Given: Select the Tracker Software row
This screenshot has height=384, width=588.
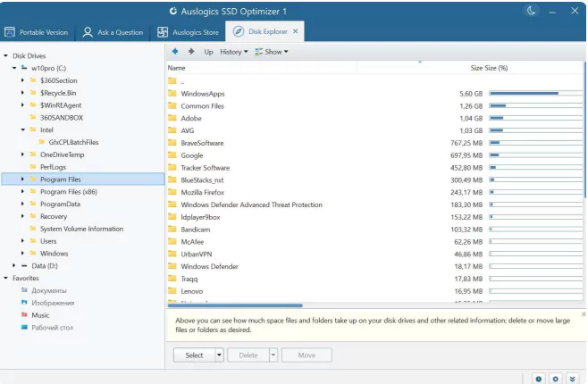Looking at the screenshot, I should pyautogui.click(x=375, y=168).
